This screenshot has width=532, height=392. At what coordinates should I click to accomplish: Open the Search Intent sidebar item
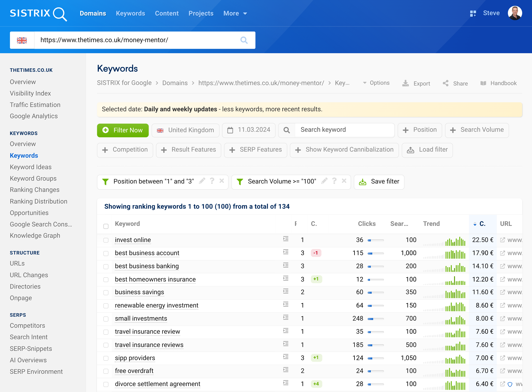(x=29, y=337)
